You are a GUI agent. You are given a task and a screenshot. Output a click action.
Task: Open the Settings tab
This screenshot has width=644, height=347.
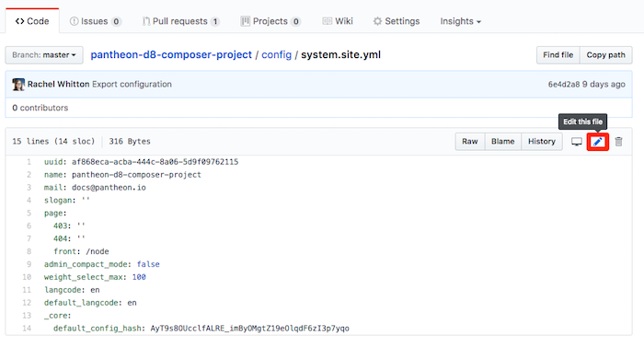[397, 21]
